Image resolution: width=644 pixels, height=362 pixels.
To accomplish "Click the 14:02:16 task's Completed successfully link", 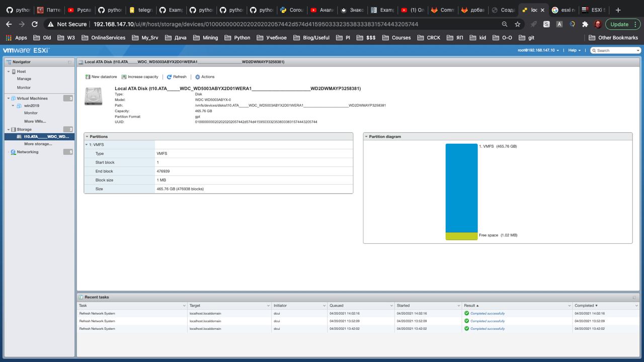I will [487, 313].
